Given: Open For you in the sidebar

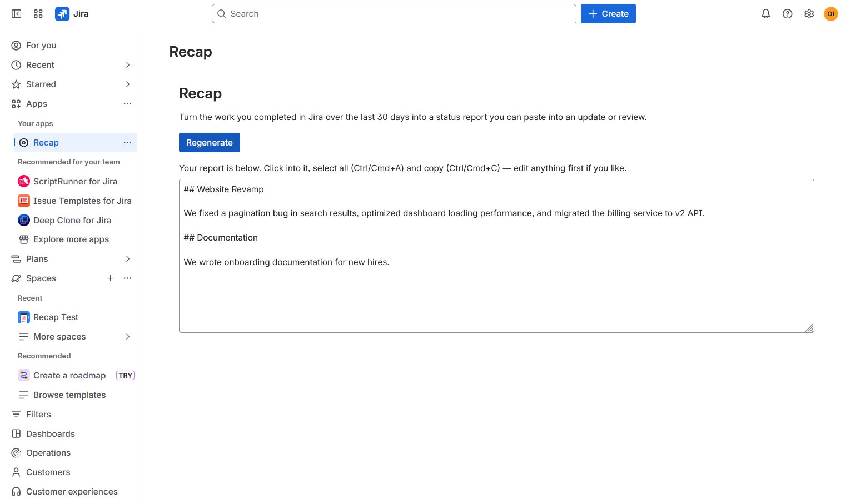Looking at the screenshot, I should click(72, 46).
